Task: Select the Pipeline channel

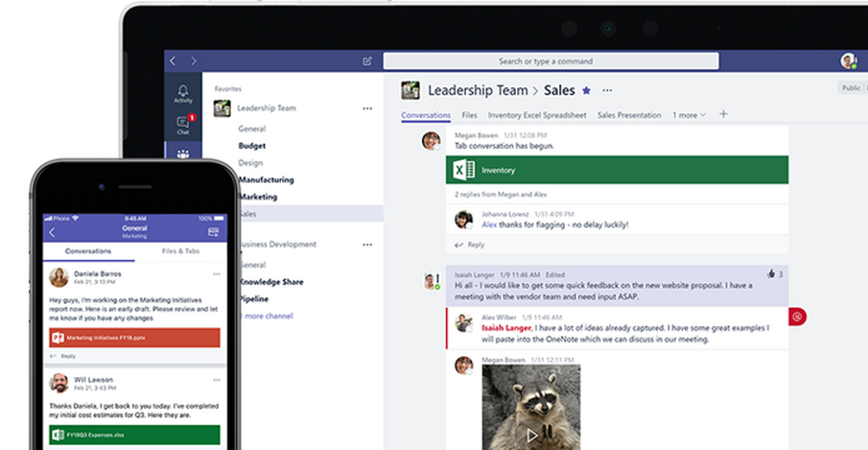Action: click(254, 299)
